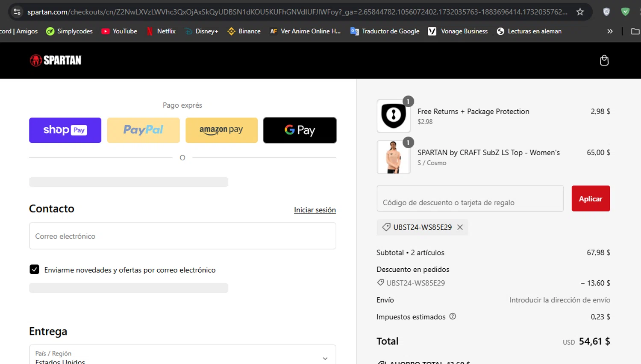
Task: Open the Ver Anime Online bookmark
Action: (x=305, y=31)
